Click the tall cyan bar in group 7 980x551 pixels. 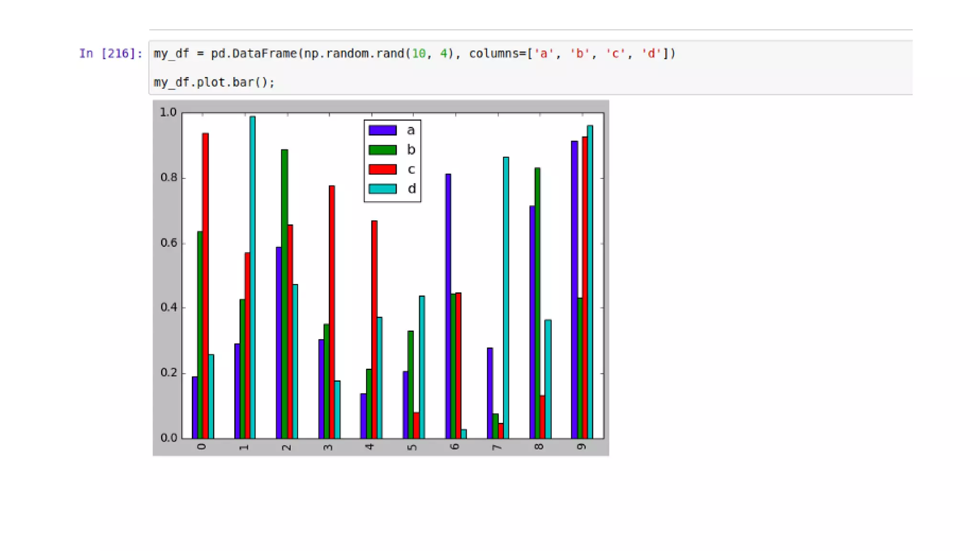tap(506, 298)
